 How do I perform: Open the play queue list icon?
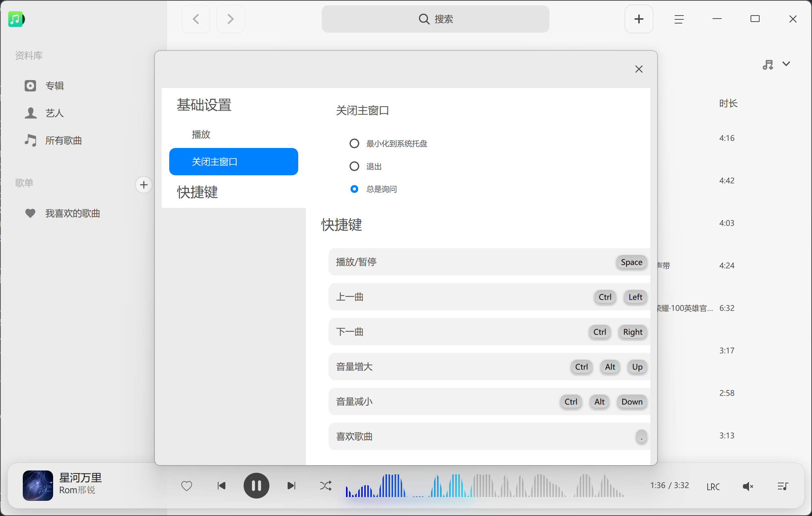(x=783, y=486)
